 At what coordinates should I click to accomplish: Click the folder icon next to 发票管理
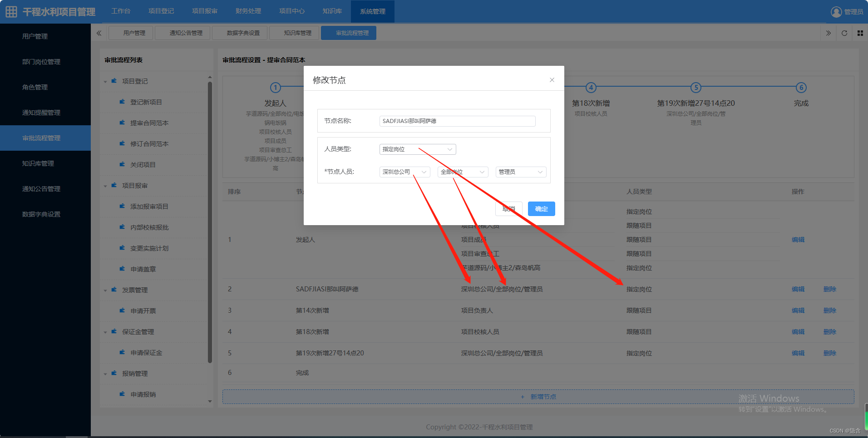tap(114, 290)
